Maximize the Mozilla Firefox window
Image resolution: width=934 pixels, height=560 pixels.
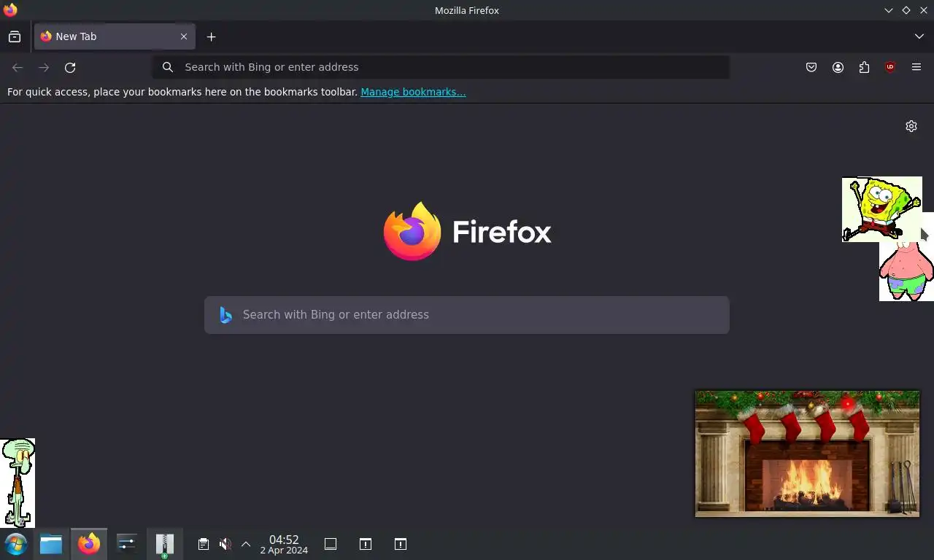pos(906,10)
